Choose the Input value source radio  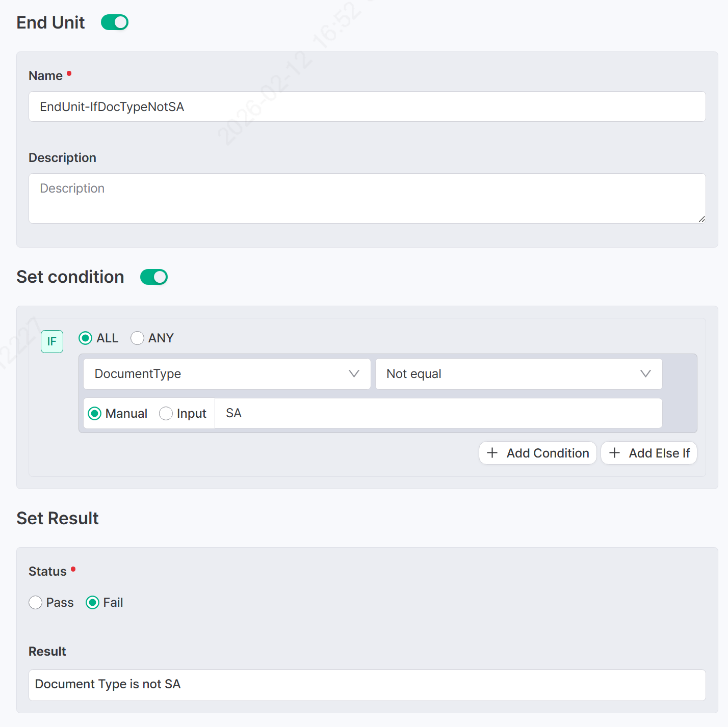click(x=166, y=414)
